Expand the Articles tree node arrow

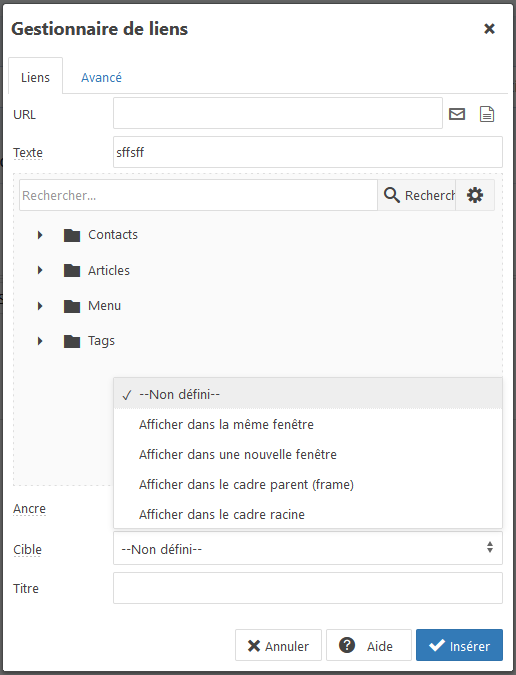40,270
